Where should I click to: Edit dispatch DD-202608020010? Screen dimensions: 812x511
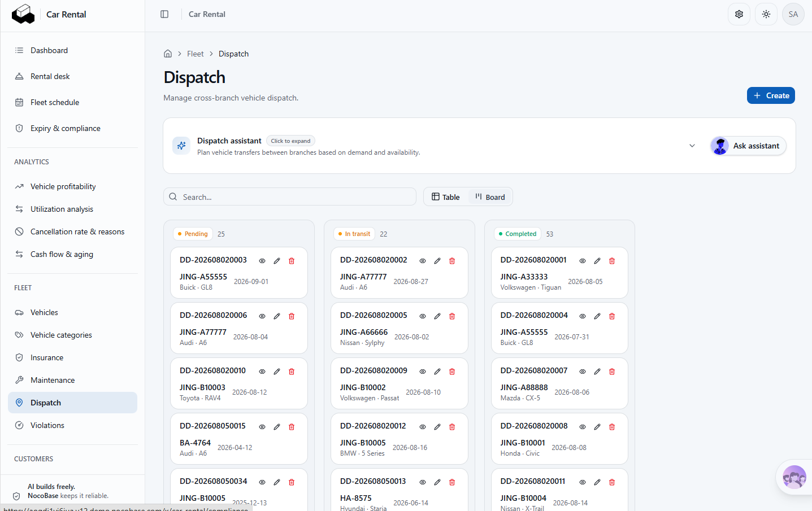277,372
